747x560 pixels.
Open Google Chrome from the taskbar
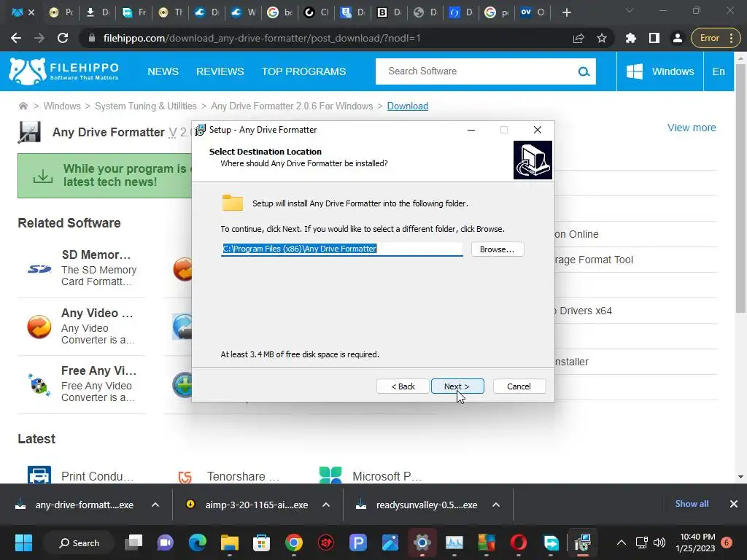[294, 542]
